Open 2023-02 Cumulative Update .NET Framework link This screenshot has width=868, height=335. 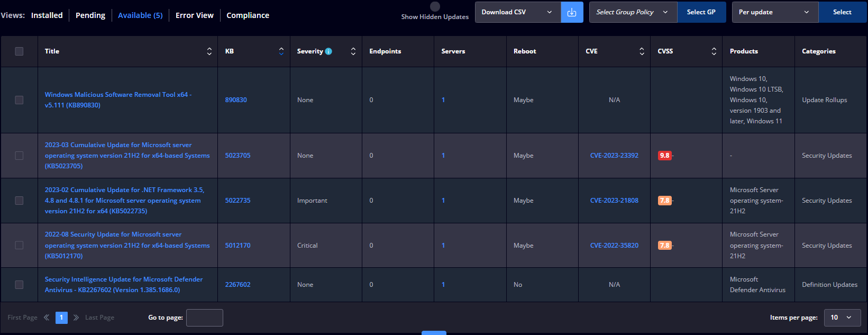tap(125, 201)
